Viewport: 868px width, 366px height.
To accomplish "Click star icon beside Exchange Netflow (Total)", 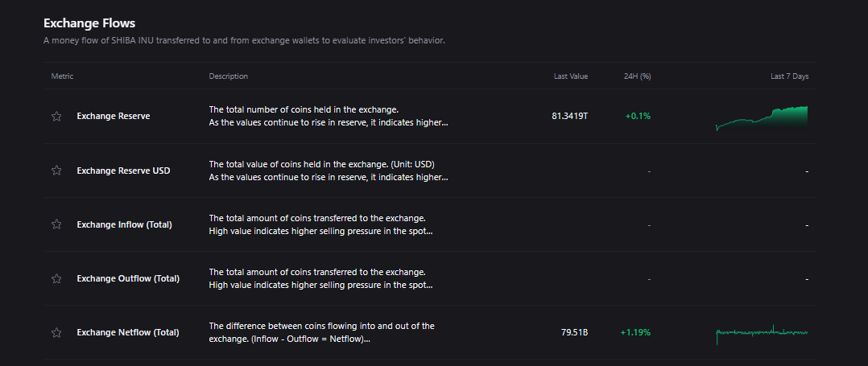I will click(x=56, y=332).
